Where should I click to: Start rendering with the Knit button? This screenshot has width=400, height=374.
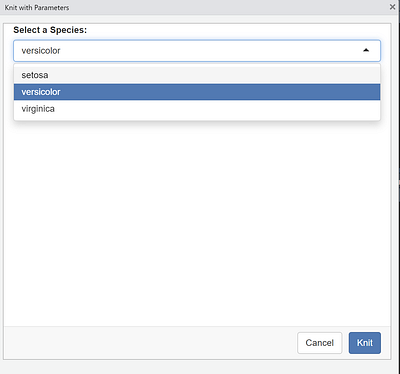(365, 343)
